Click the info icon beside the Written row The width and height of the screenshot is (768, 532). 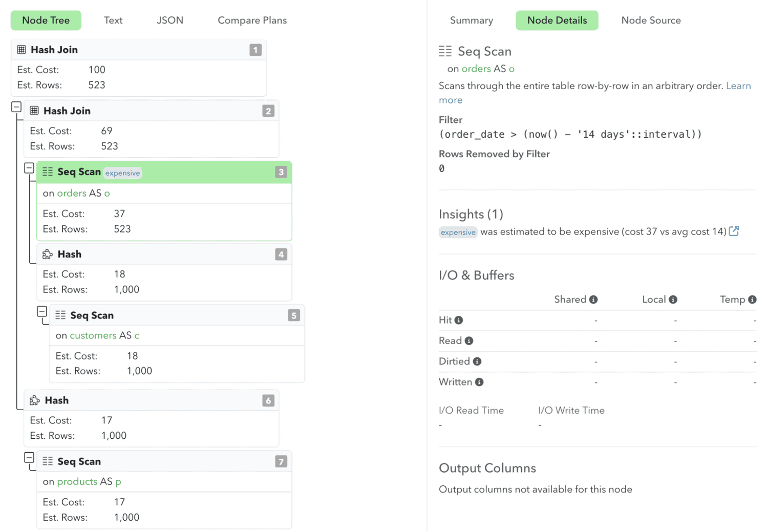479,381
